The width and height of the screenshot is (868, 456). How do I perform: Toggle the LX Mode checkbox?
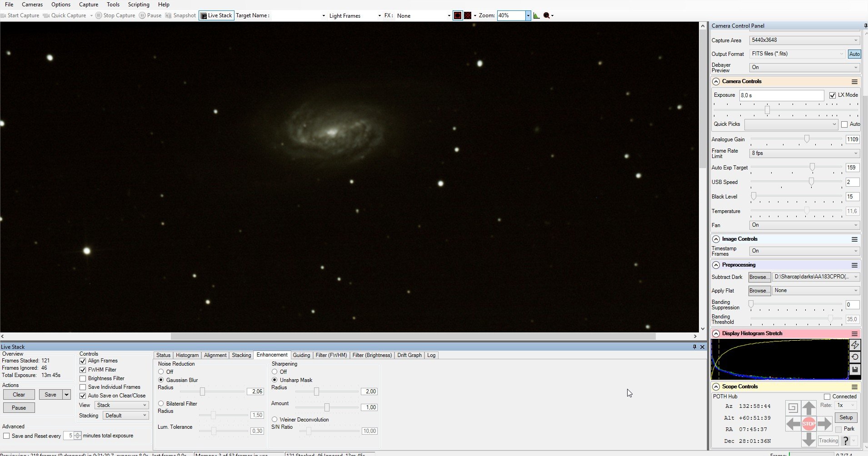pyautogui.click(x=833, y=95)
